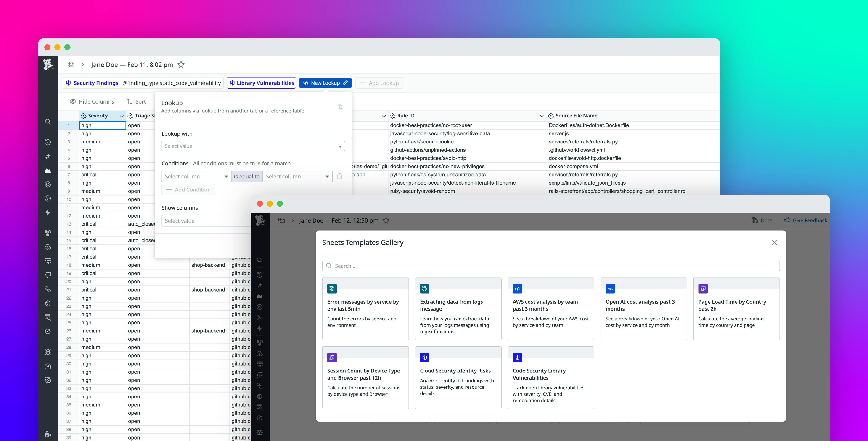Toggle Hide Columns on the table toolbar

92,101
